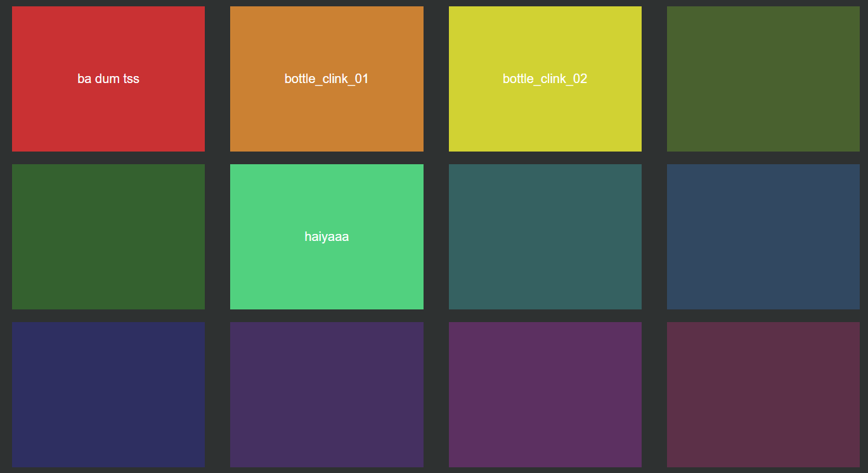Select the empty dark violet pad
This screenshot has width=868, height=473.
click(327, 394)
